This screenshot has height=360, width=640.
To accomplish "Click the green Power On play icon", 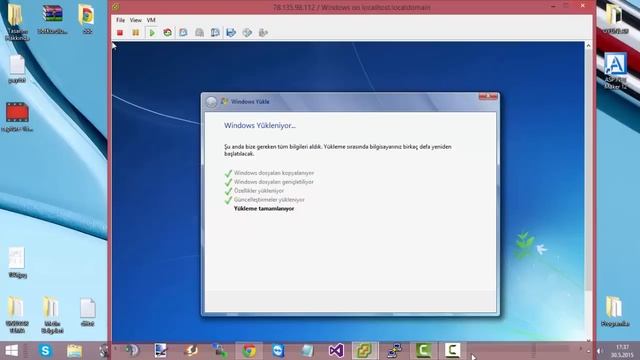I will point(152,33).
